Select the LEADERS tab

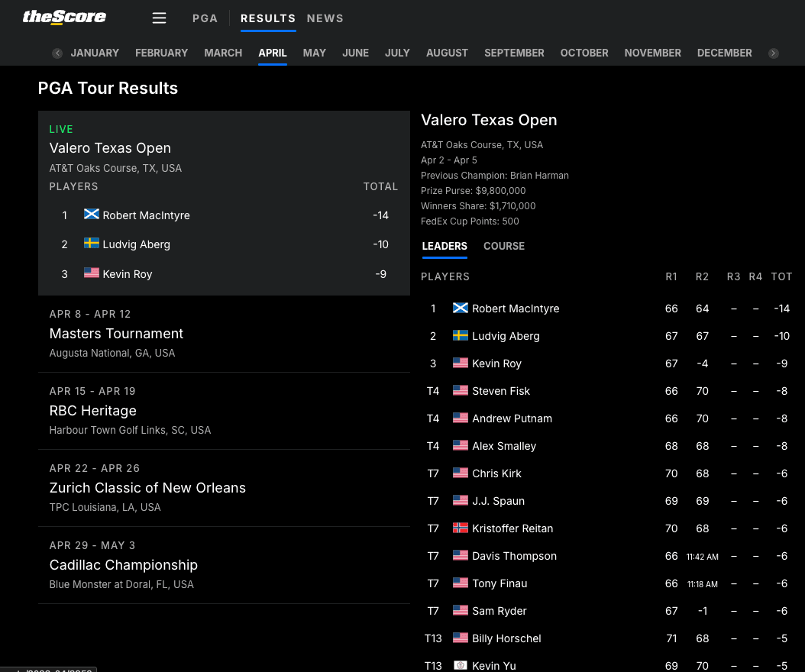[x=445, y=246]
